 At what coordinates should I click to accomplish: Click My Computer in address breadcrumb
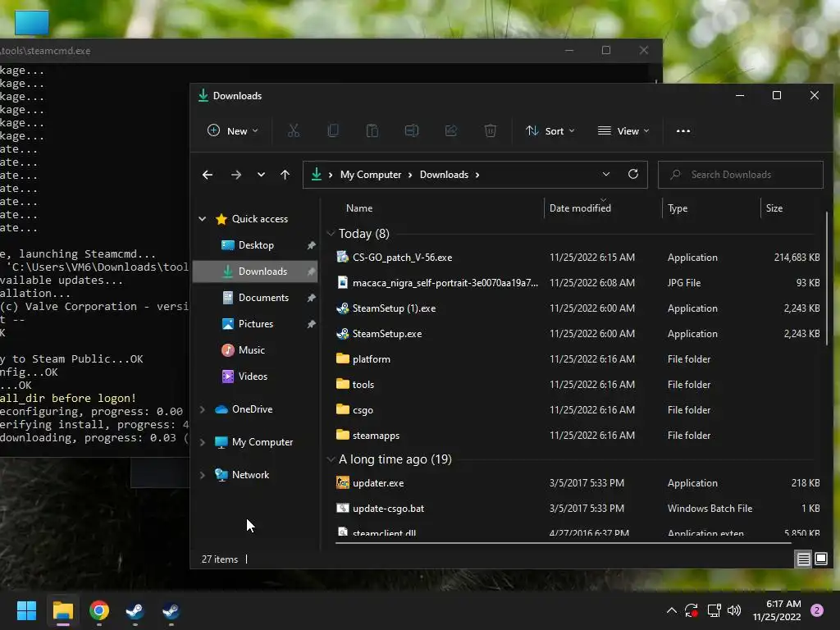coord(371,175)
